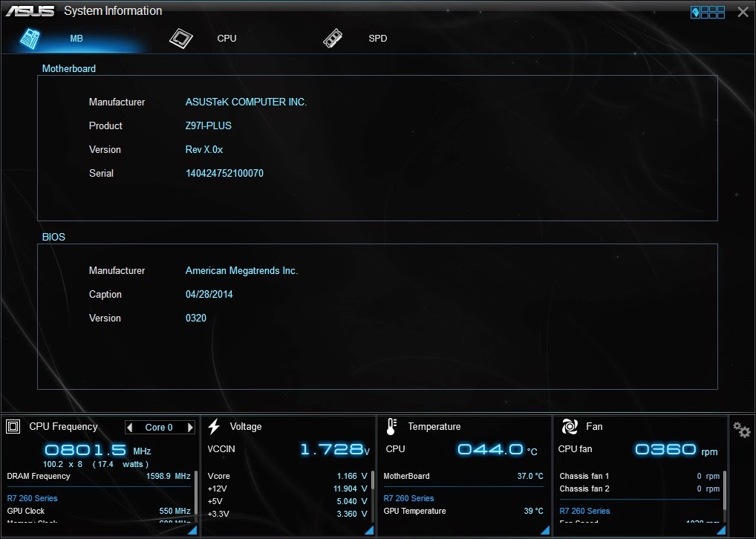Click the Fan panel icon
This screenshot has height=539, width=756.
click(x=570, y=427)
